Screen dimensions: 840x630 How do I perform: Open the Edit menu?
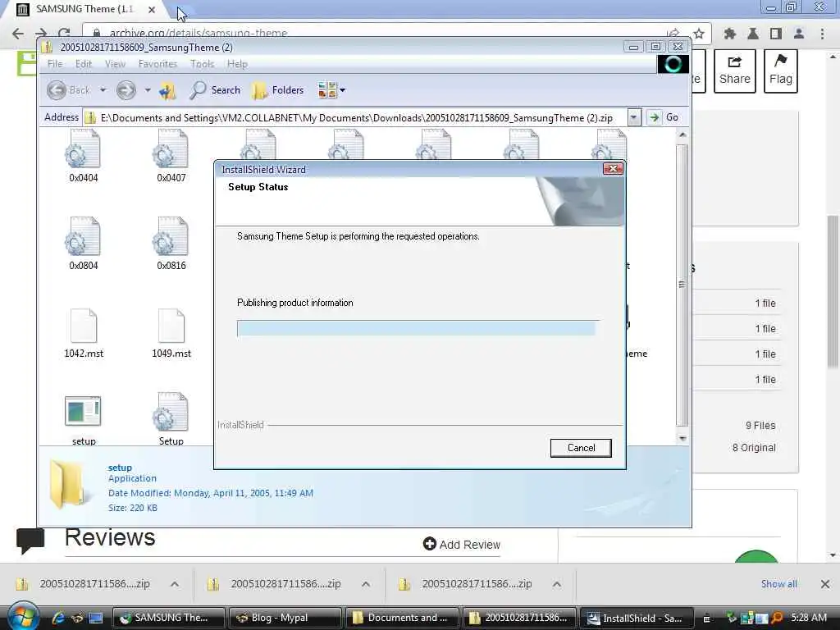pyautogui.click(x=83, y=64)
